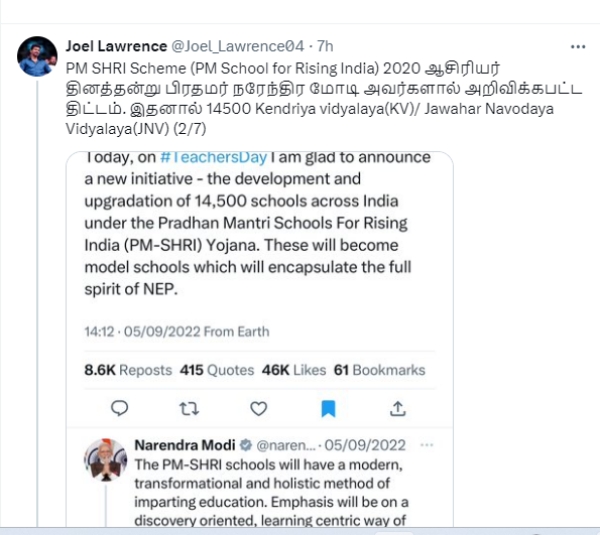View the 415 Quotes list

(x=217, y=370)
